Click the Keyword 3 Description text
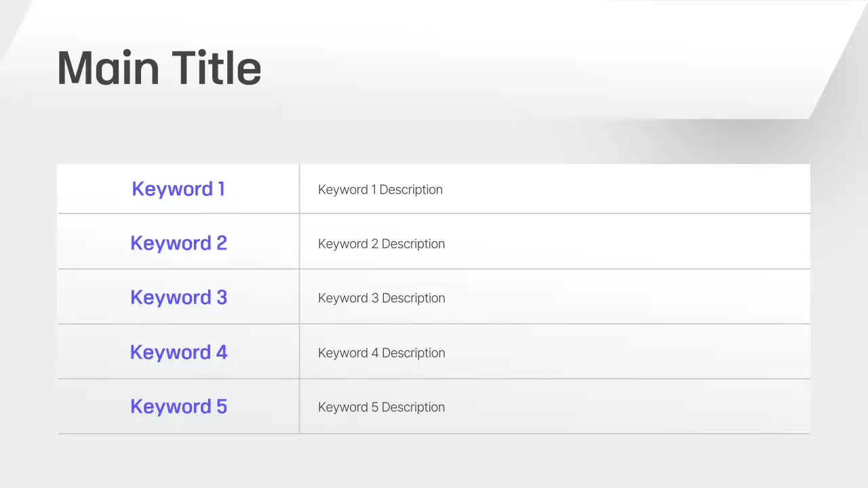This screenshot has width=868, height=488. 382,298
